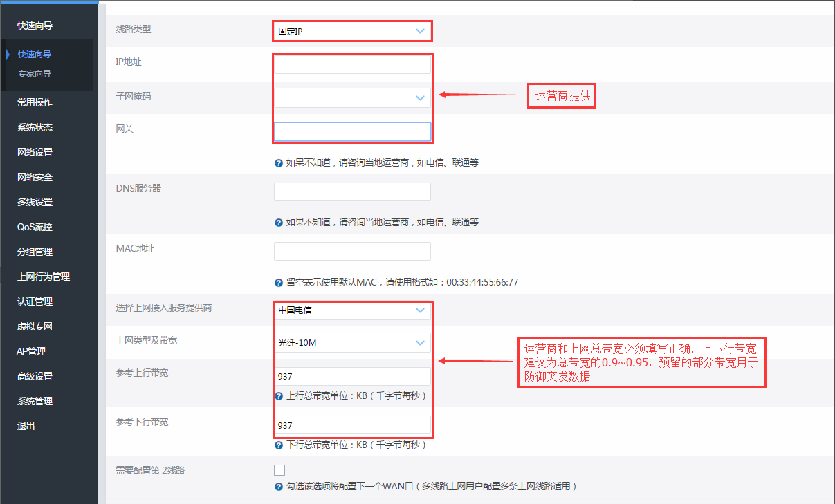
Task: Enable the 需要配置第2线路 checkbox
Action: (279, 470)
